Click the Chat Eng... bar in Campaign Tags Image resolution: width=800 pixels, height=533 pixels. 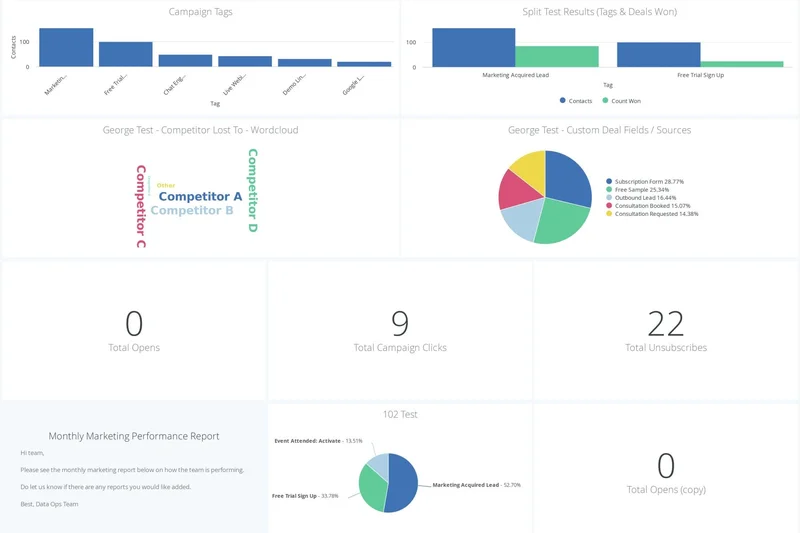point(185,61)
